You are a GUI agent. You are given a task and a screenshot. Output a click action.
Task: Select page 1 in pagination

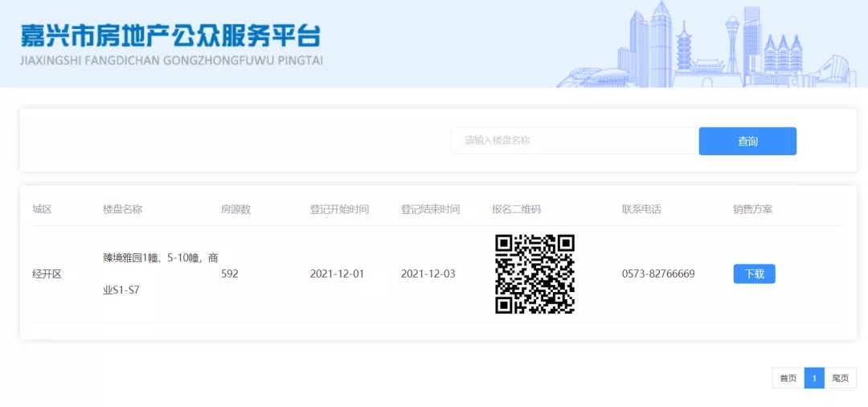tap(814, 378)
